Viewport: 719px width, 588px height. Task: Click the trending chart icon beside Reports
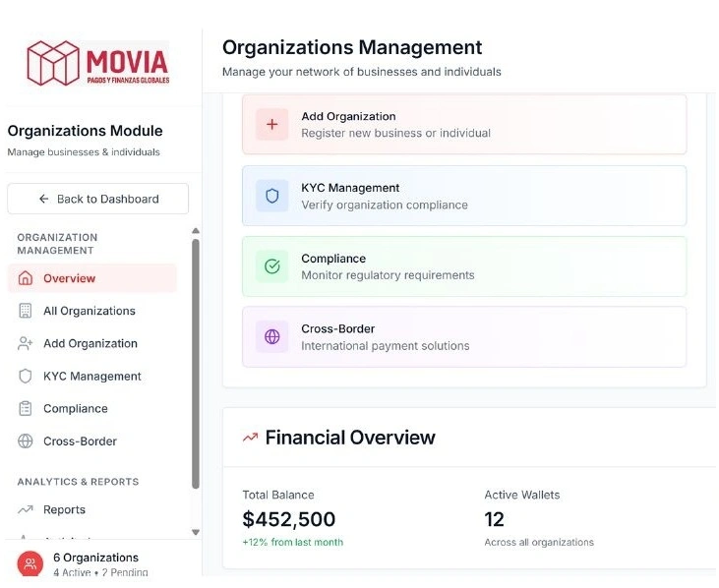(x=26, y=510)
